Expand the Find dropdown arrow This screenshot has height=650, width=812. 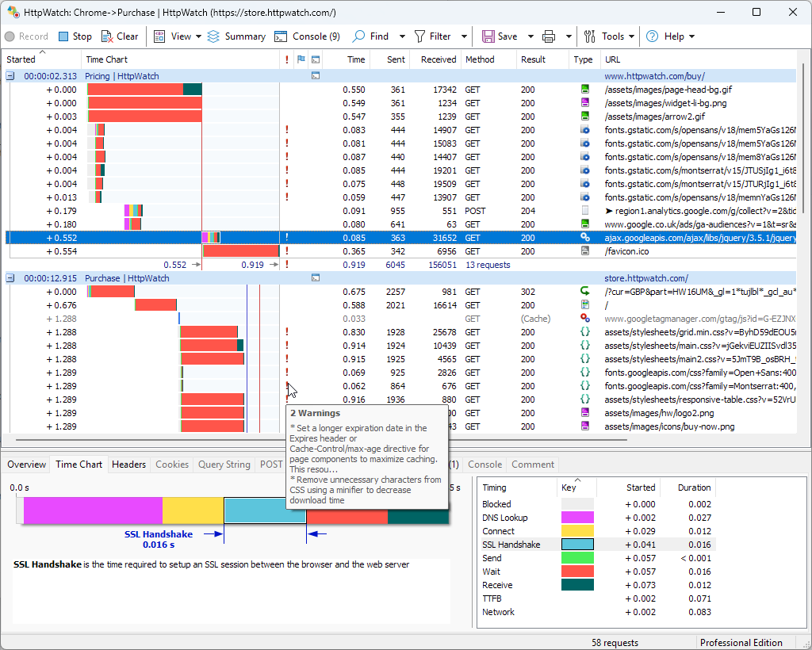click(x=402, y=36)
